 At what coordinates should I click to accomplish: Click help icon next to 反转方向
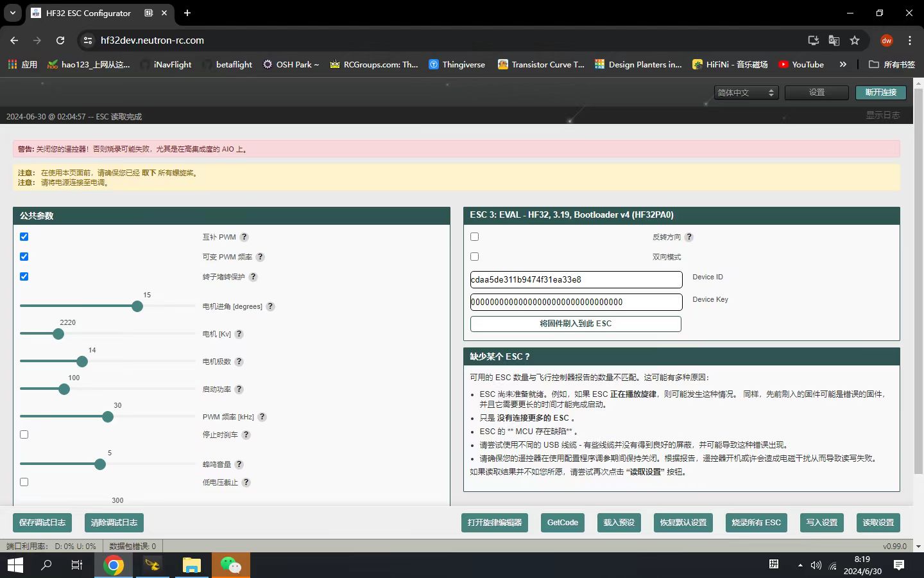click(x=689, y=237)
